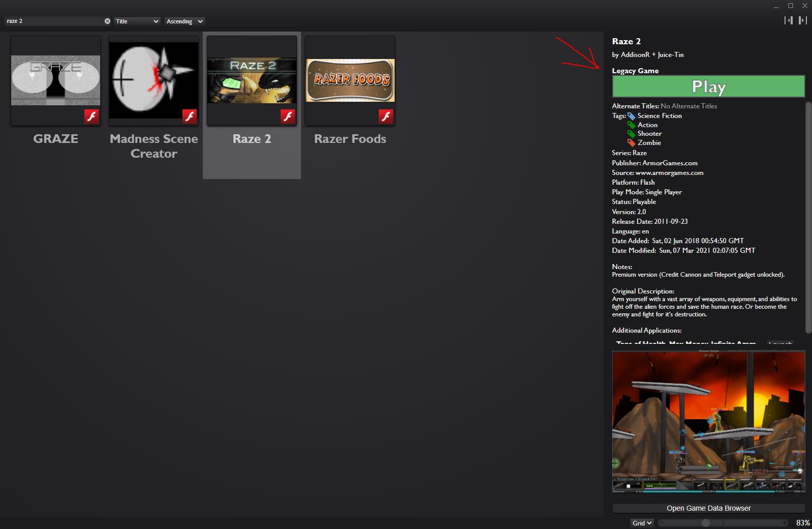Click the Original Description paragraph
Viewport: 812px width, 529px height.
705,307
